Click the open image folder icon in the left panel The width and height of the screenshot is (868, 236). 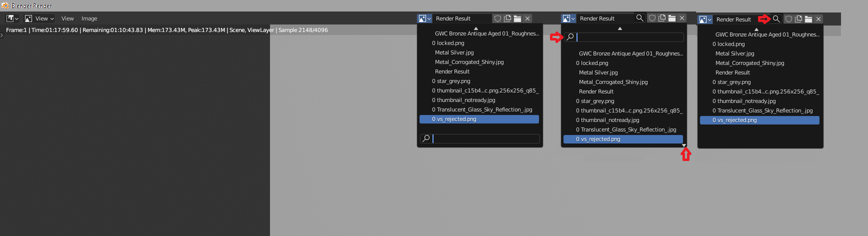[517, 18]
